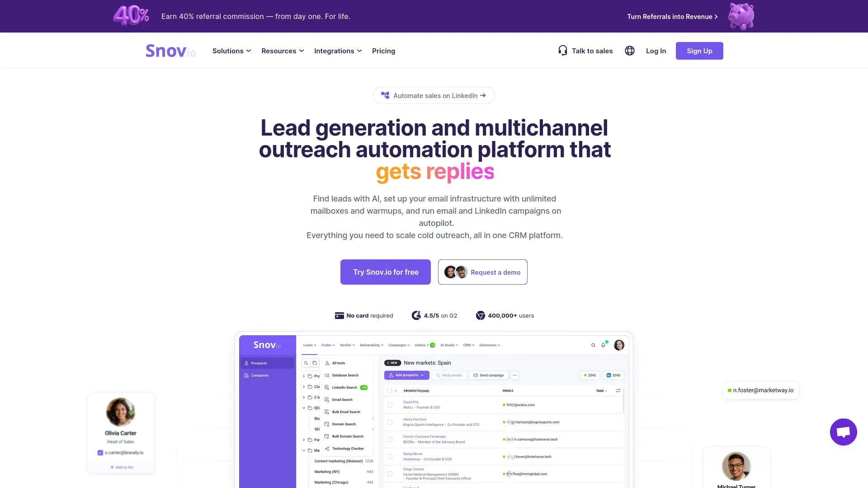
Task: Tick the checkbox for Fermín Carmona Fernández
Action: click(x=390, y=439)
